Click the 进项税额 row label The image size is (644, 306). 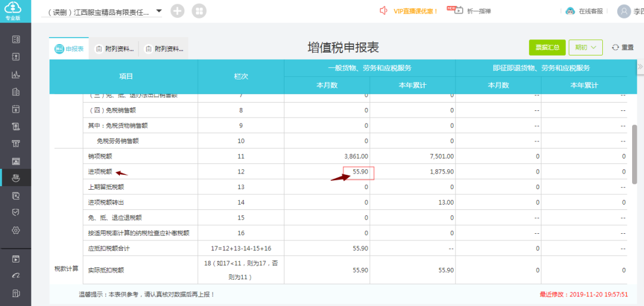[100, 172]
